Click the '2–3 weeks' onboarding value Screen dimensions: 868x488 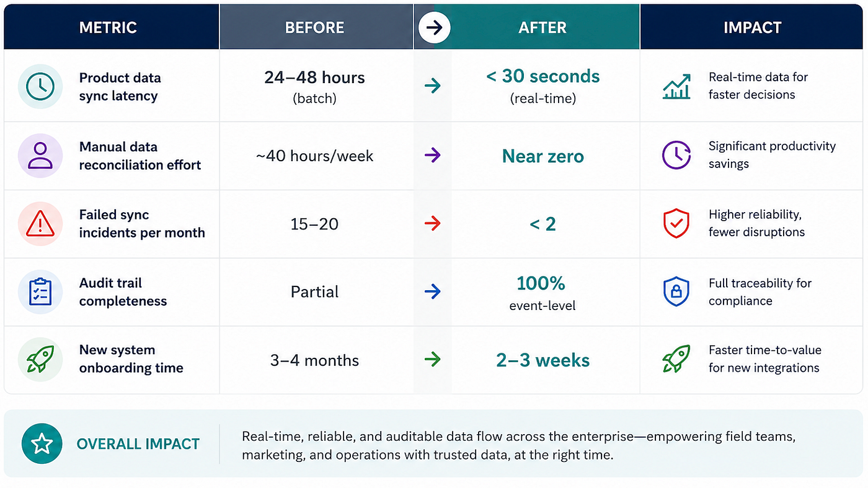[543, 360]
